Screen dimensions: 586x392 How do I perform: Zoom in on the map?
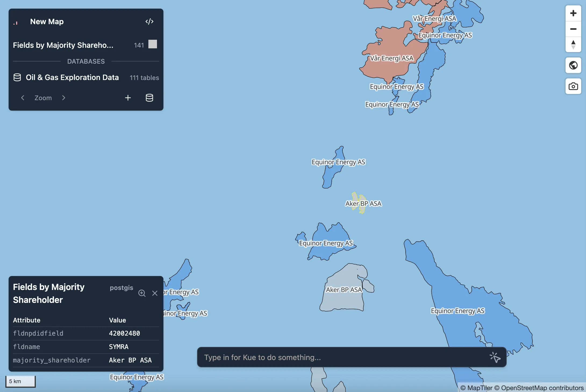click(x=573, y=13)
